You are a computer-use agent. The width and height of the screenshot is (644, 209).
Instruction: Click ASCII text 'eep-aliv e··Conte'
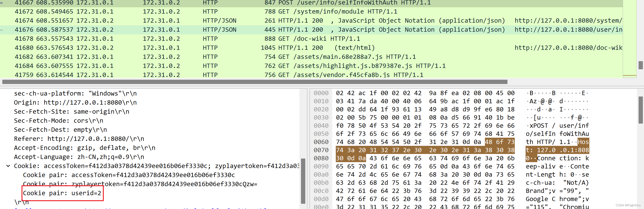pyautogui.click(x=557, y=166)
